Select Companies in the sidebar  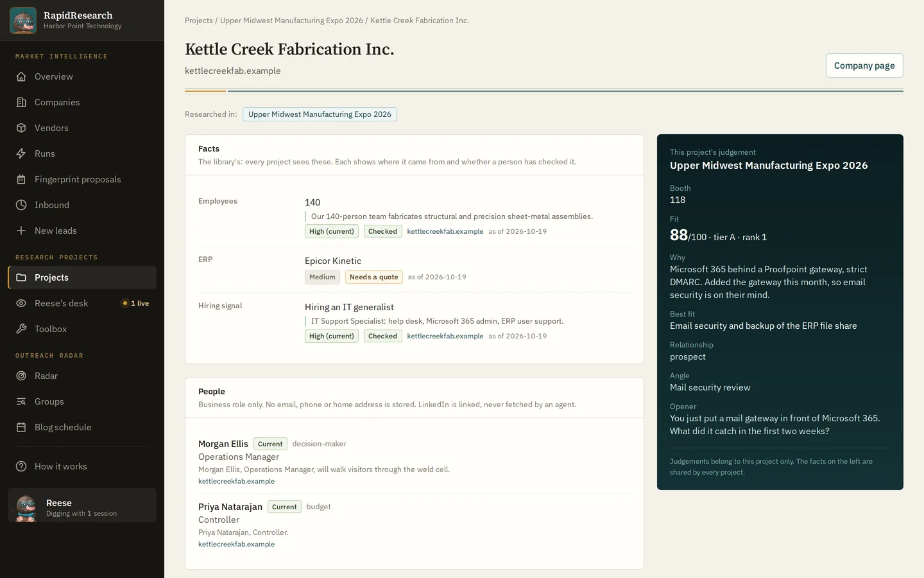click(82, 102)
